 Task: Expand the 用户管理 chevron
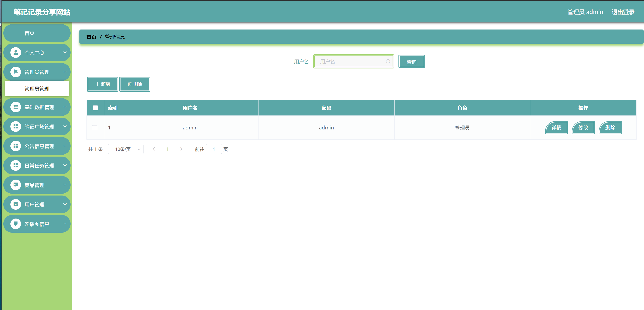pos(65,204)
